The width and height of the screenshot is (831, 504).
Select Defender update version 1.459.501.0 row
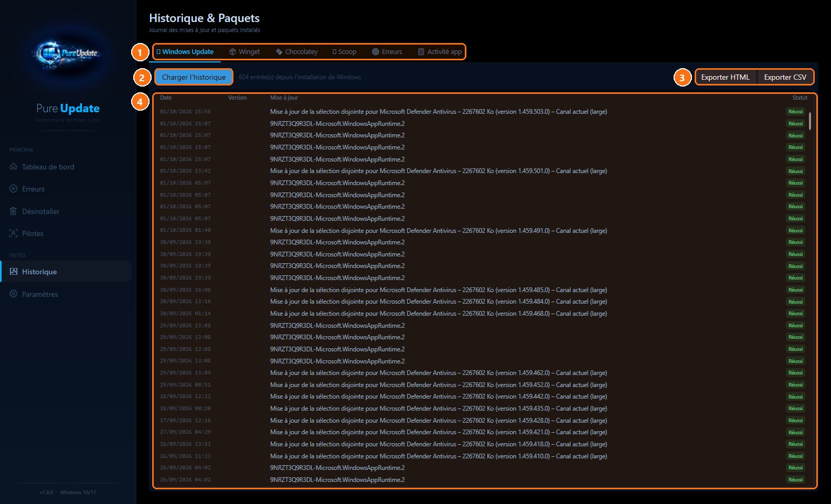[x=482, y=171]
